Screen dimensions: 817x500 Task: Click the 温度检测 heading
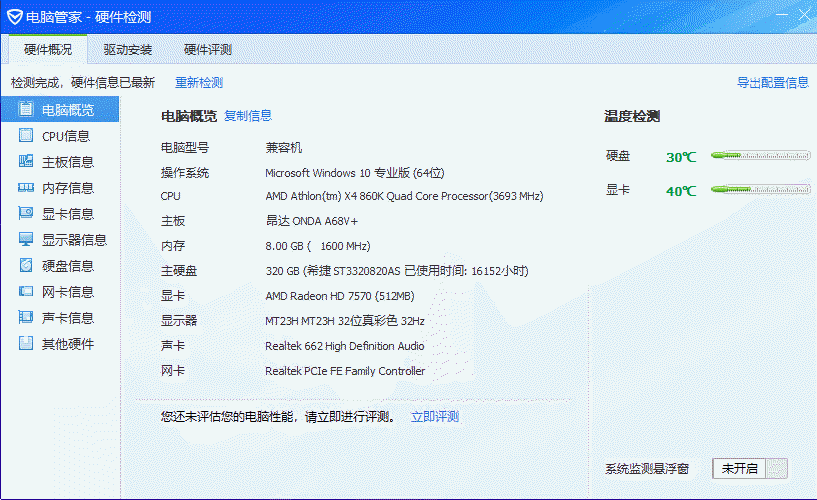point(632,116)
